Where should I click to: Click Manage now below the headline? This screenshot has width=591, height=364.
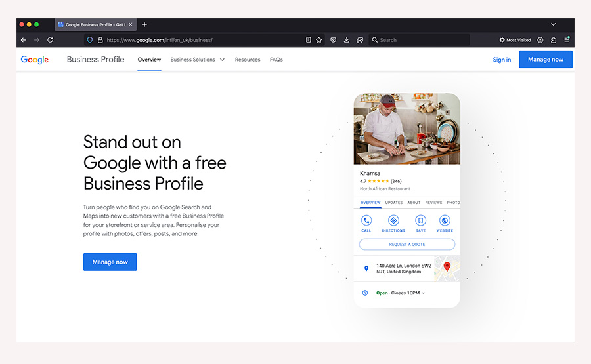tap(110, 262)
